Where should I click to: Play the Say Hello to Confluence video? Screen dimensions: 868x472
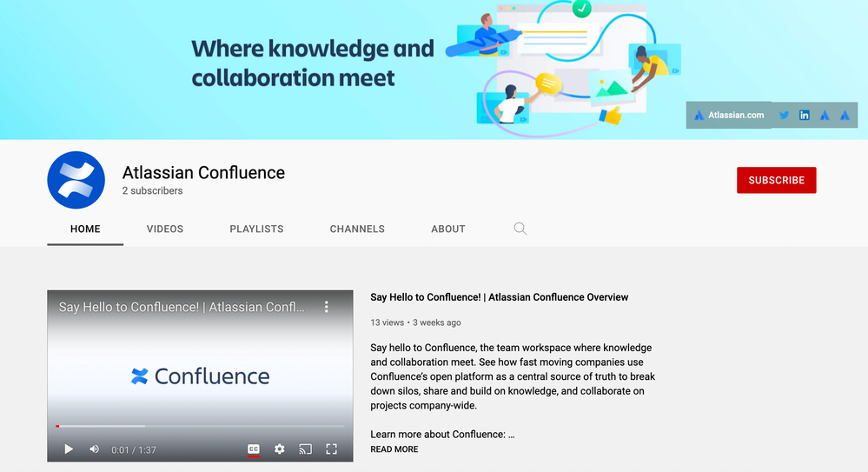(x=69, y=449)
